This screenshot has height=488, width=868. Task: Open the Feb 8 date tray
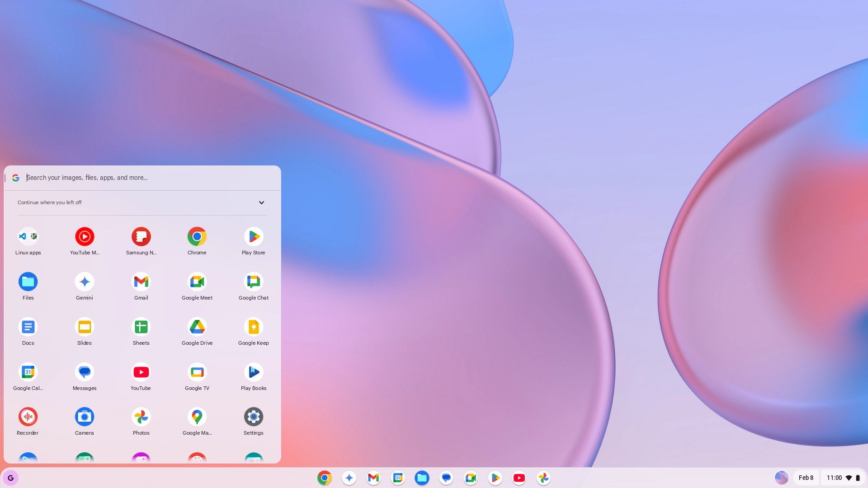point(806,478)
